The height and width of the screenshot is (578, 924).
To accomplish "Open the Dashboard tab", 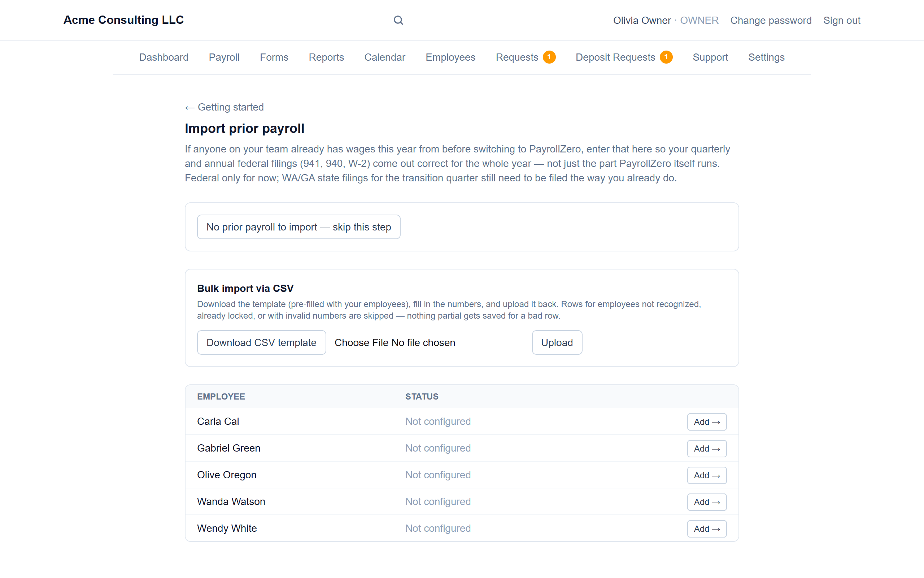I will (164, 57).
